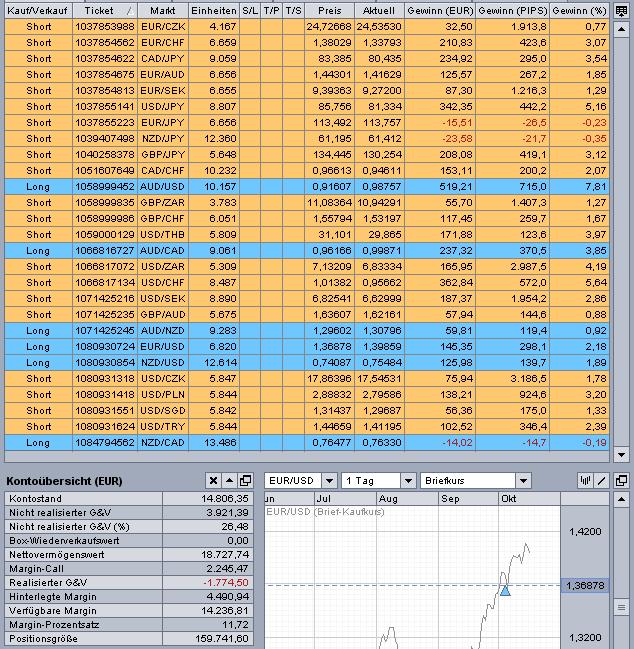The width and height of the screenshot is (634, 649).
Task: Open the Briefkurs price type dropdown
Action: tap(523, 481)
